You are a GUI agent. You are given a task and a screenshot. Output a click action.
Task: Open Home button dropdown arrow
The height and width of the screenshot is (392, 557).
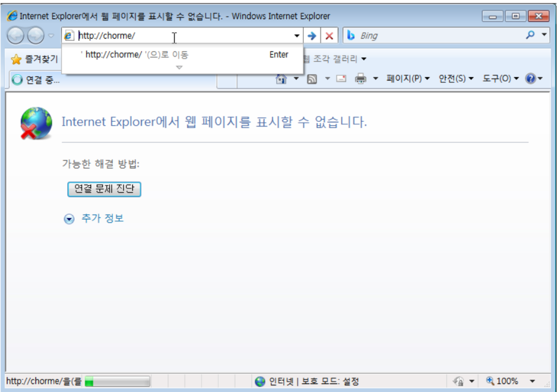click(x=296, y=78)
